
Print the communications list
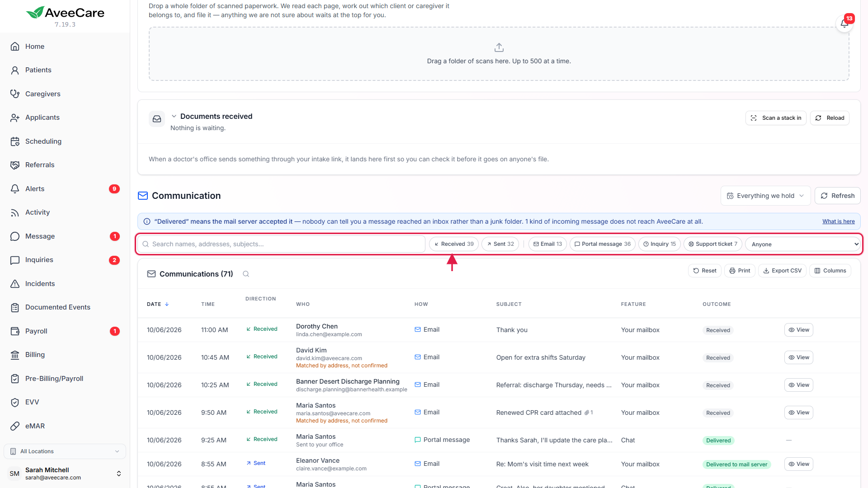740,271
